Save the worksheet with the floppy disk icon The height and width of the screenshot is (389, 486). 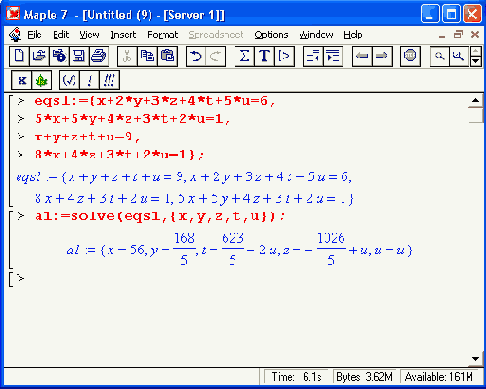tap(79, 56)
